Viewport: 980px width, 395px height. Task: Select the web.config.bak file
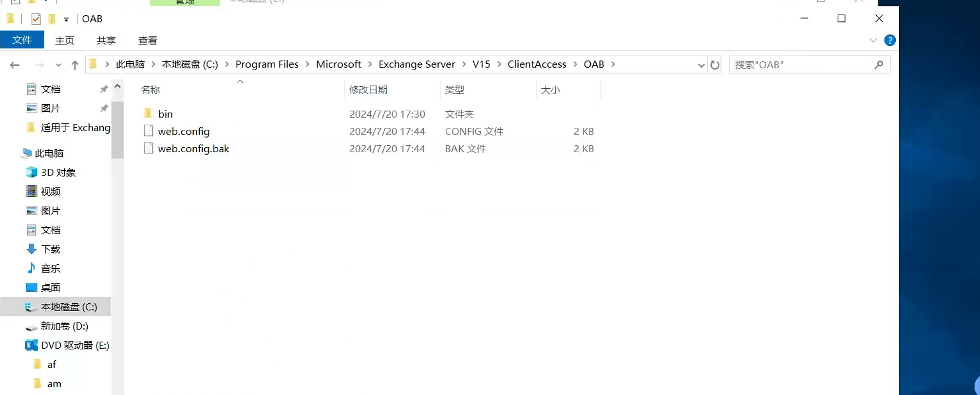(193, 149)
